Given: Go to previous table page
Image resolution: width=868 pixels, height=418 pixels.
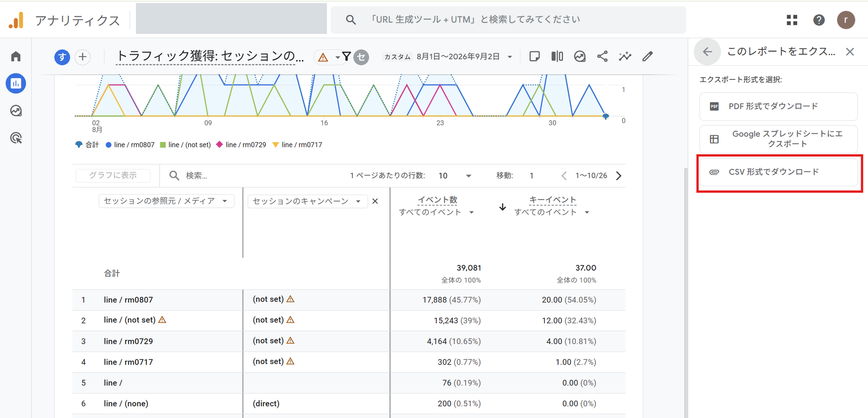Looking at the screenshot, I should click(564, 176).
